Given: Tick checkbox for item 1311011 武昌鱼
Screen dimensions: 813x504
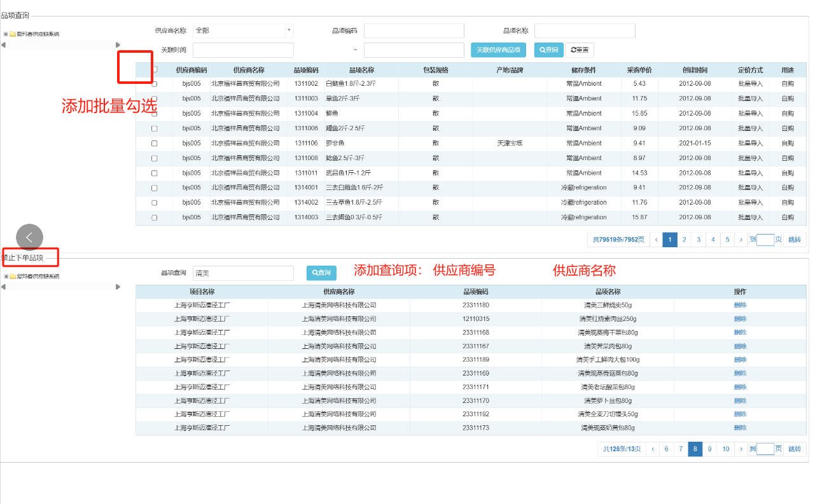Looking at the screenshot, I should click(154, 173).
